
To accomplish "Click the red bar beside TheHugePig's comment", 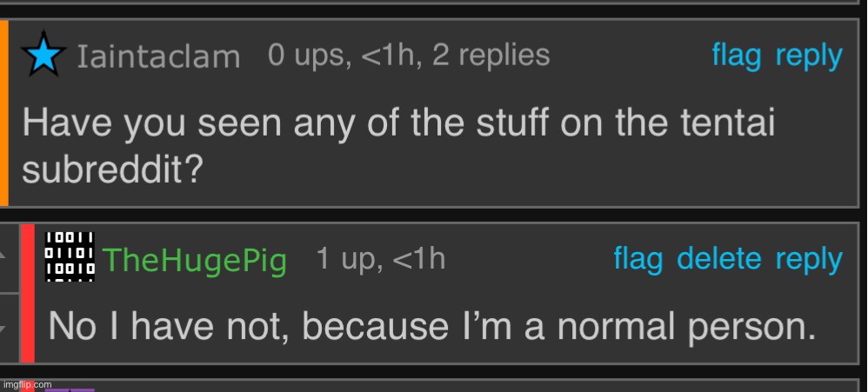I will tap(27, 293).
